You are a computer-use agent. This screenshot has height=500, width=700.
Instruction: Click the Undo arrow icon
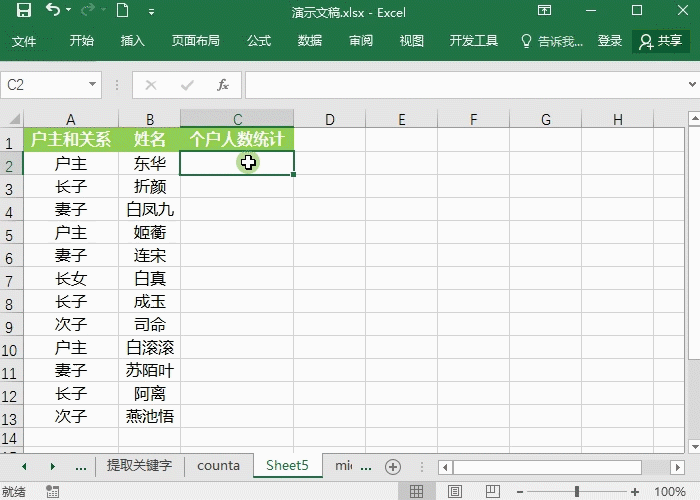click(52, 10)
